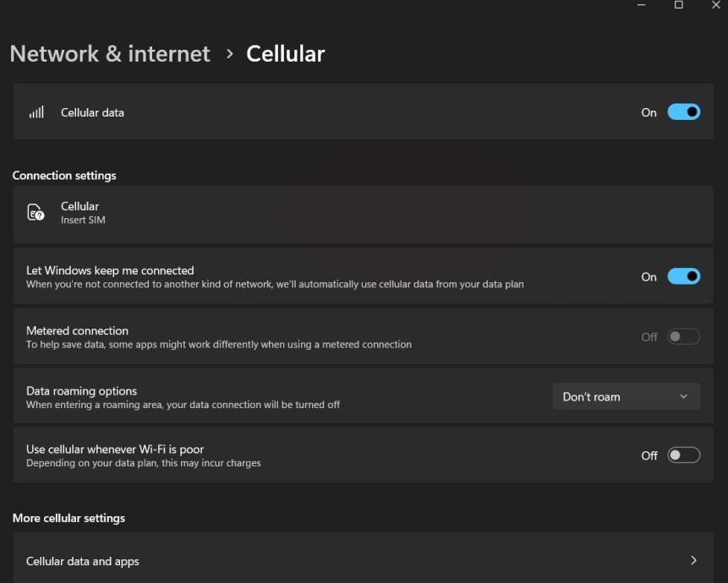Enable Use cellular whenever Wi-Fi is poor
Viewport: 728px width, 583px height.
tap(684, 455)
